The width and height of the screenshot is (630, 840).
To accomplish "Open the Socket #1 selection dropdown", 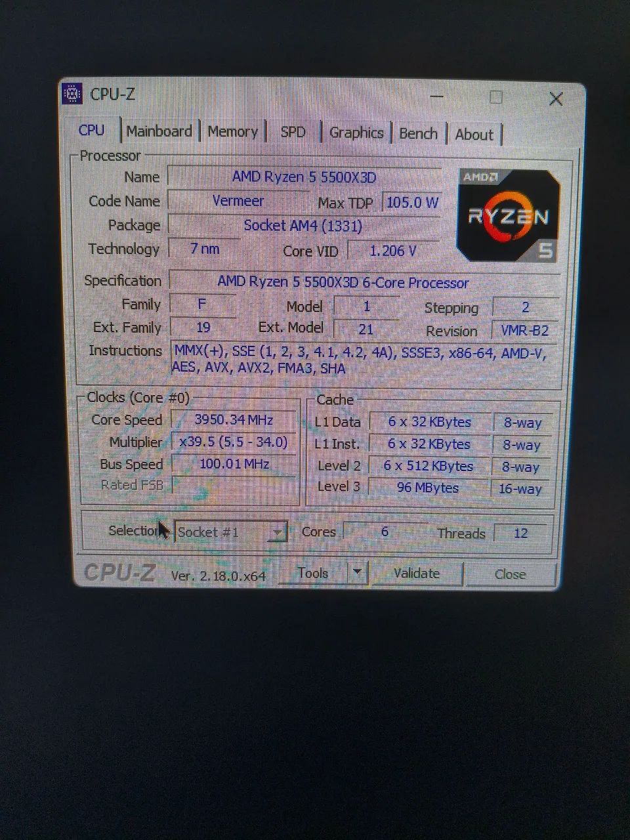I will click(230, 532).
